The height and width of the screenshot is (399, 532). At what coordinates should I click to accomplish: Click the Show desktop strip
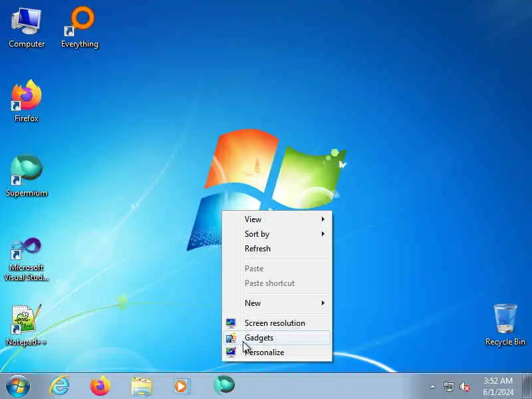point(527,386)
